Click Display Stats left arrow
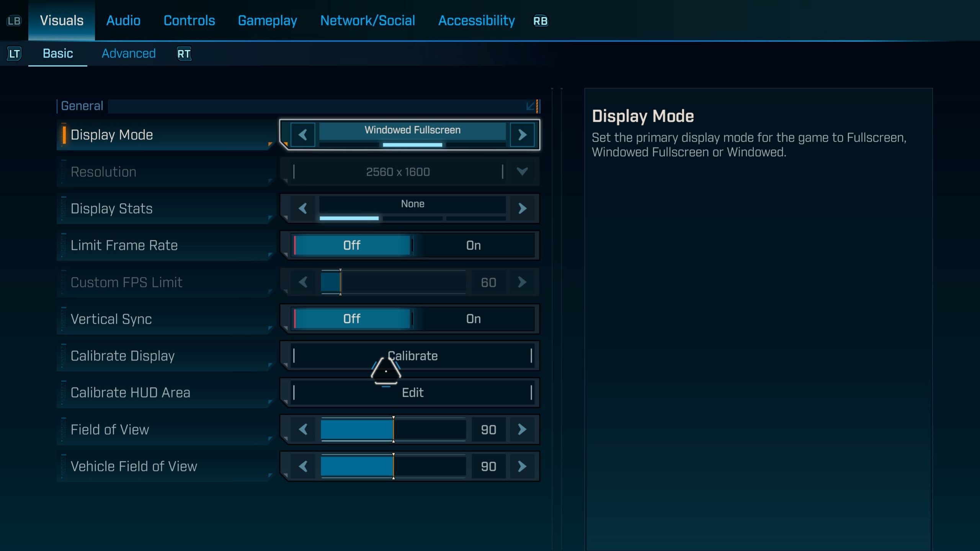This screenshot has width=980, height=551. pyautogui.click(x=303, y=209)
